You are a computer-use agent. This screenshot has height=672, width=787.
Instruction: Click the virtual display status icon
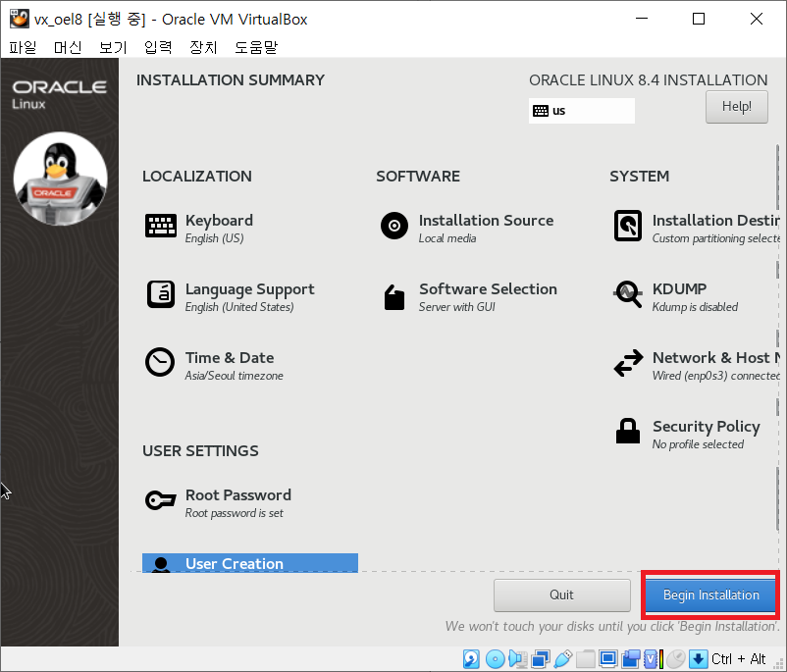pos(608,658)
